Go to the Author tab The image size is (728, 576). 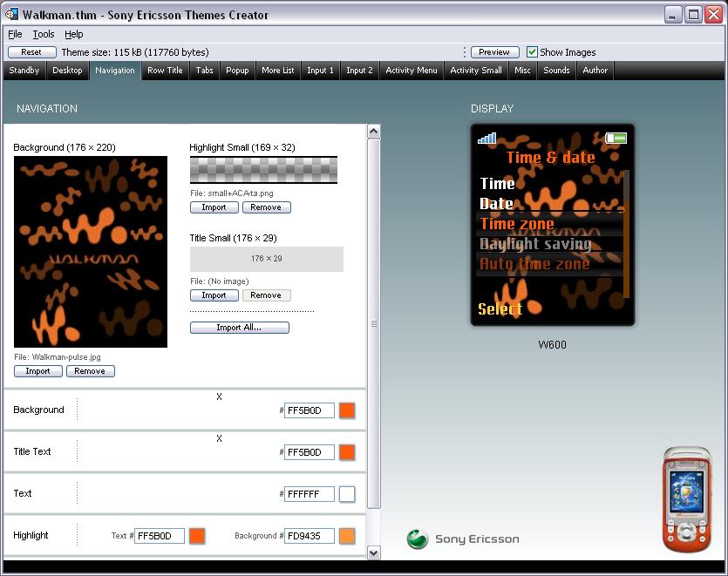pyautogui.click(x=595, y=71)
